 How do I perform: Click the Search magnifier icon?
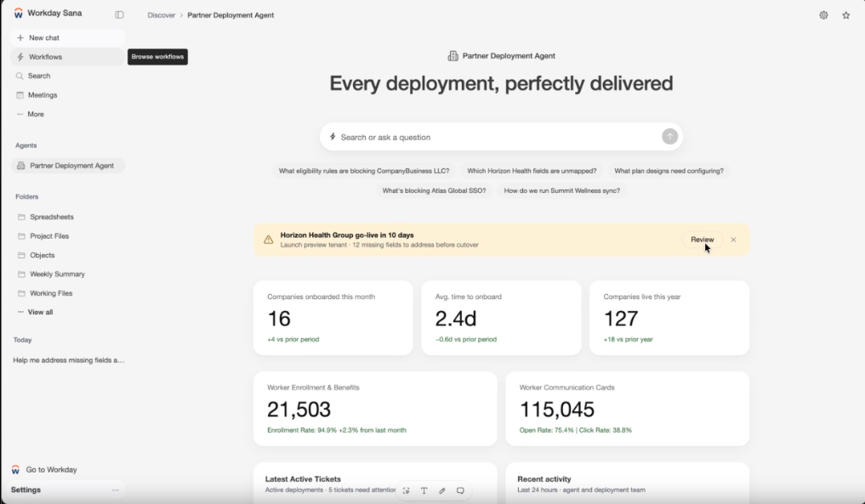click(x=20, y=76)
